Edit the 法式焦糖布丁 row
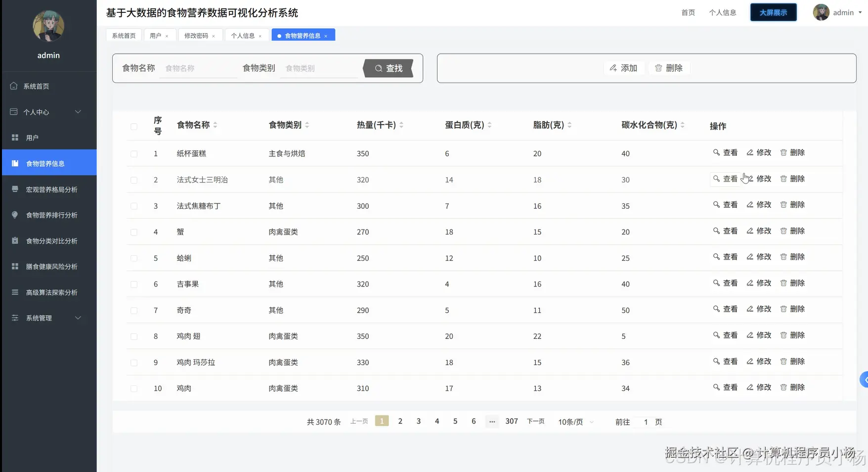The image size is (868, 472). pyautogui.click(x=759, y=205)
